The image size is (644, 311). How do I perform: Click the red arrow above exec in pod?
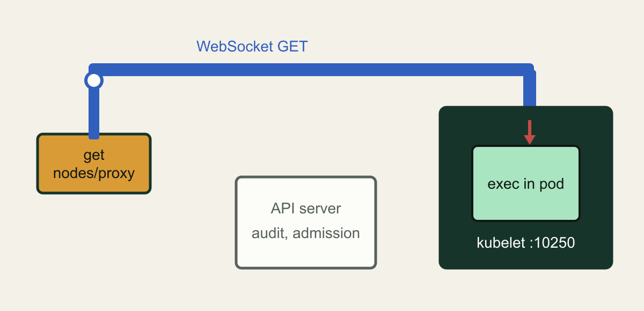coord(530,132)
